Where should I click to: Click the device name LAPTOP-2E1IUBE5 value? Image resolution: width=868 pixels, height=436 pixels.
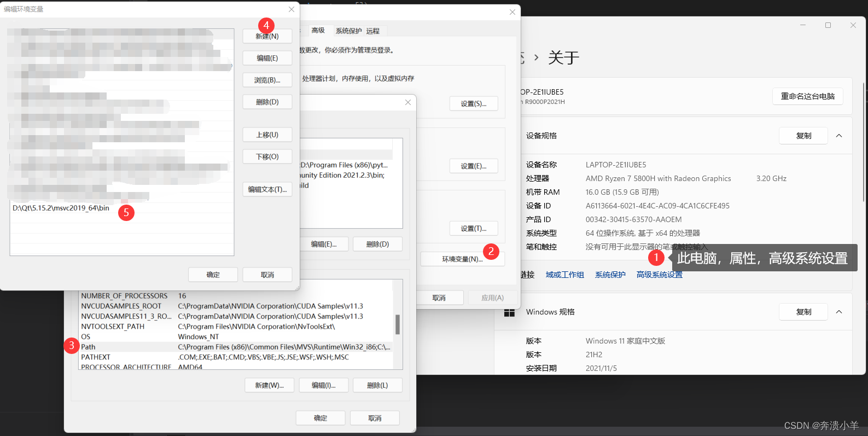click(616, 165)
